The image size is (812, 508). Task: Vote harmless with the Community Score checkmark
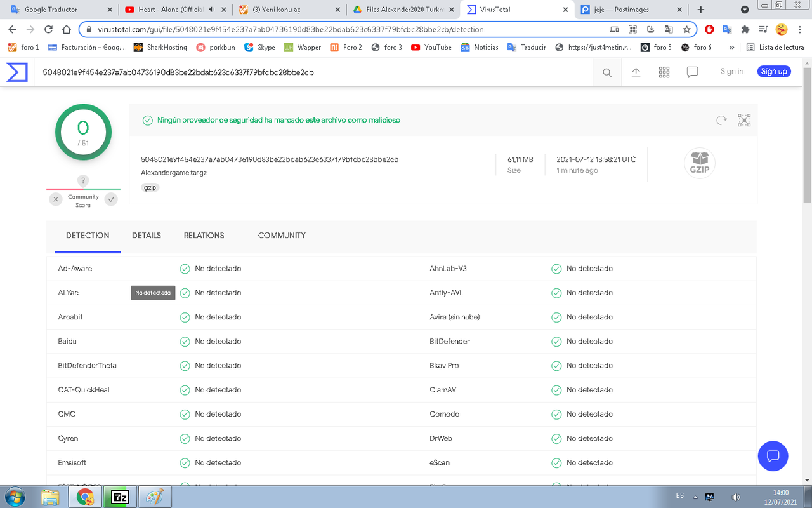click(111, 199)
